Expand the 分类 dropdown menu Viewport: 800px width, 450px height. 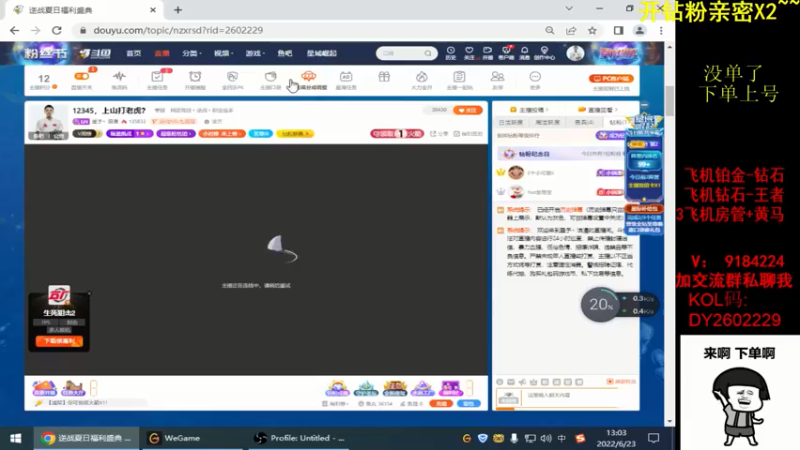(x=192, y=53)
